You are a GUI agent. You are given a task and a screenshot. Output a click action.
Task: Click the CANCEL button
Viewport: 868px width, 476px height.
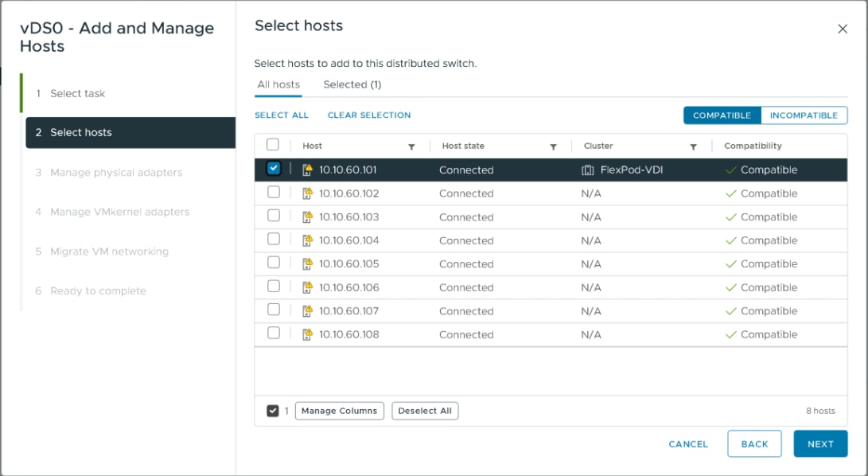click(x=688, y=444)
